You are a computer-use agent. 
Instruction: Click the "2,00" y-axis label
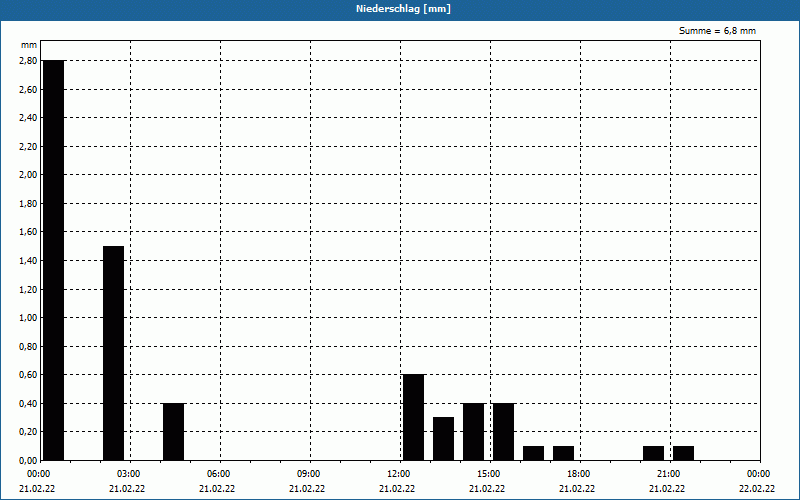pyautogui.click(x=29, y=175)
